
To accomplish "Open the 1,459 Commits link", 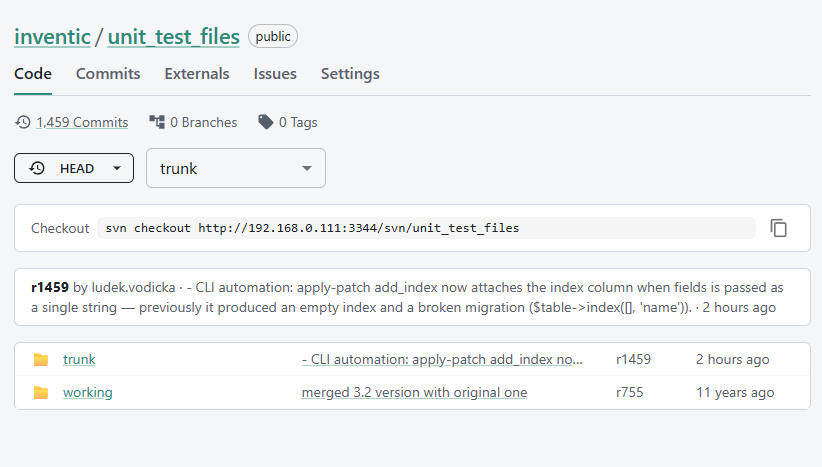I will 82,122.
